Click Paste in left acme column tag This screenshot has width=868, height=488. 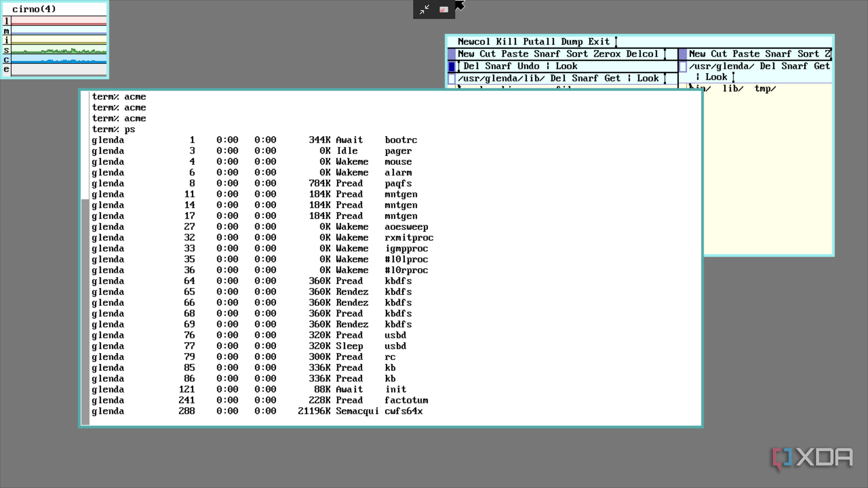click(514, 54)
